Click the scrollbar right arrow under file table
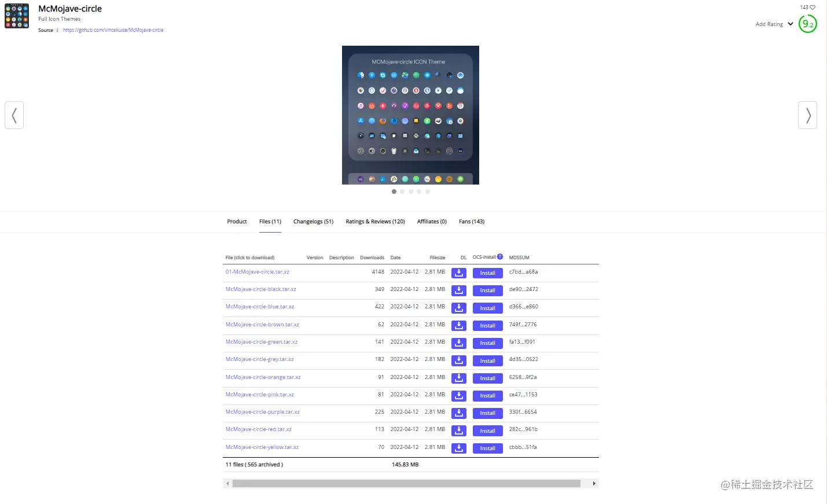The height and width of the screenshot is (504, 827). point(594,483)
